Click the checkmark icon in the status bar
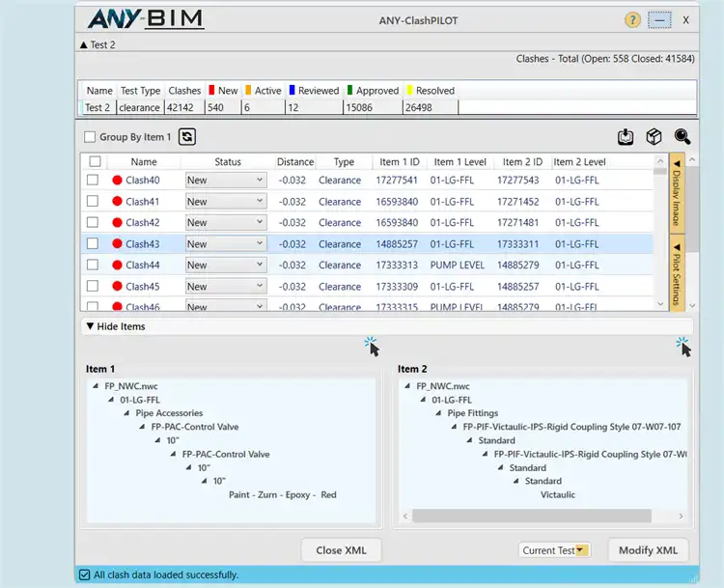The height and width of the screenshot is (588, 724). pyautogui.click(x=85, y=574)
